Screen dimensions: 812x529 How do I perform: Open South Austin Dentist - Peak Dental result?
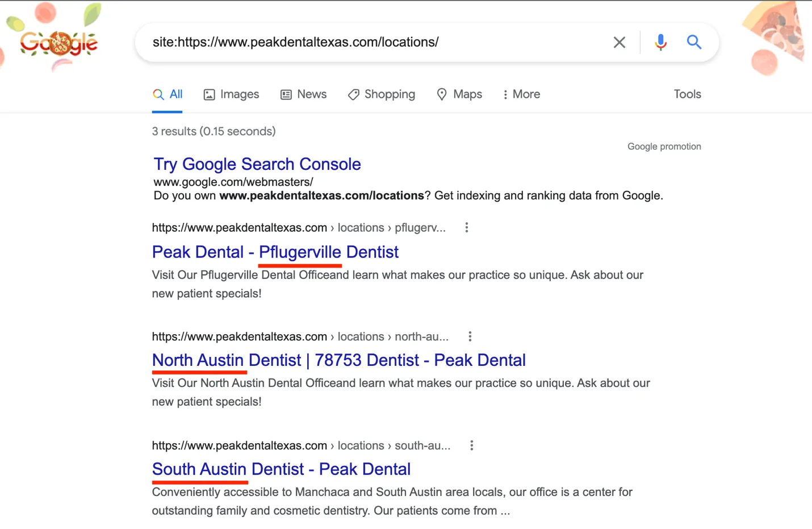pos(281,469)
